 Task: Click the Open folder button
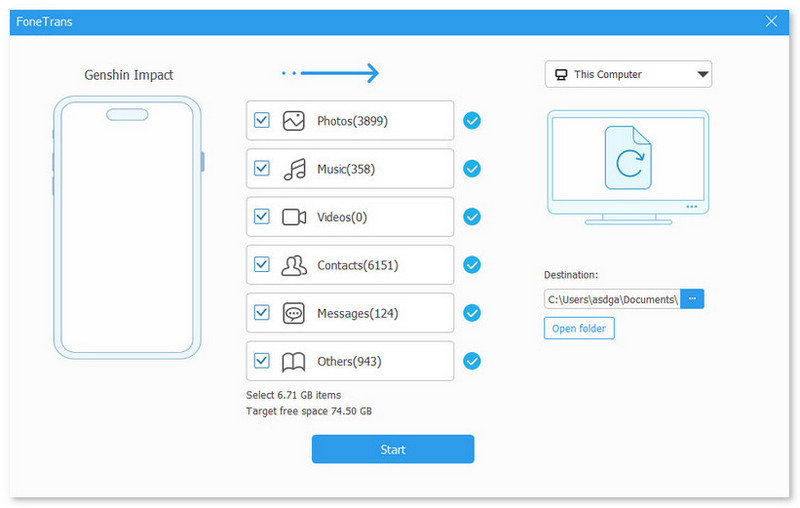(579, 329)
